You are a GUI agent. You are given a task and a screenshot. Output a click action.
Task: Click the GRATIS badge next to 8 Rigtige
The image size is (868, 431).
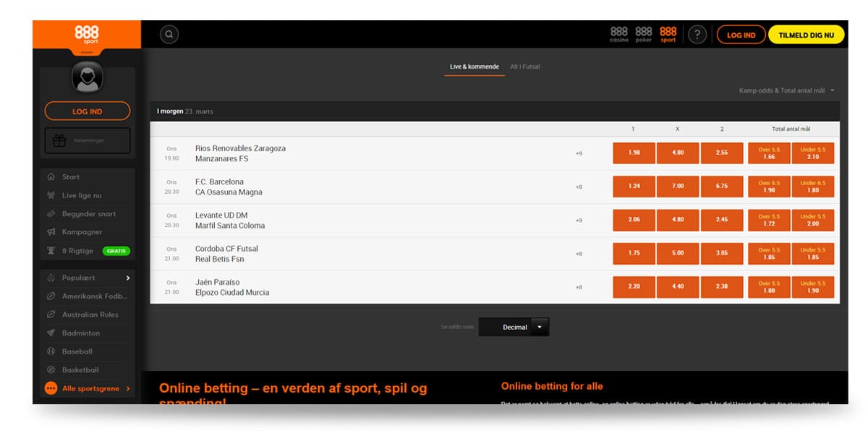(x=116, y=251)
